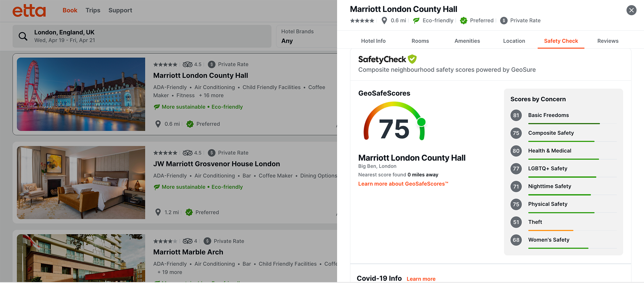Click Learn more about GeoSafeScores link
Screen dimensions: 644x283
coord(403,184)
